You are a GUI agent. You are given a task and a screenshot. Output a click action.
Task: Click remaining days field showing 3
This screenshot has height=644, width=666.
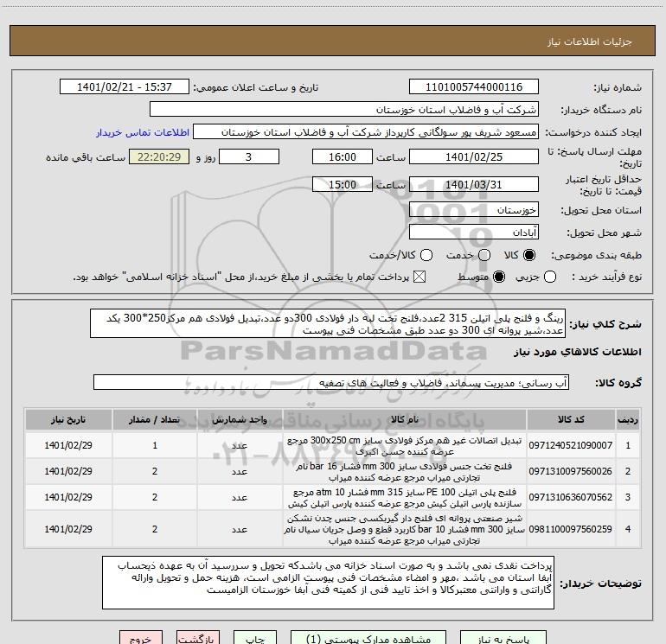point(249,156)
